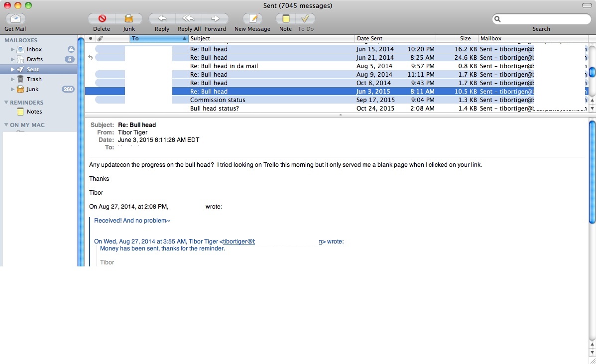Sort messages by Date Sent column
The image size is (596, 364).
395,38
